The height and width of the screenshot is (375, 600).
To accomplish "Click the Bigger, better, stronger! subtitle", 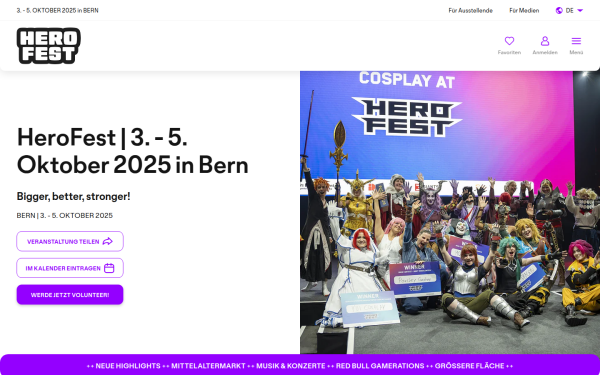I will point(73,196).
